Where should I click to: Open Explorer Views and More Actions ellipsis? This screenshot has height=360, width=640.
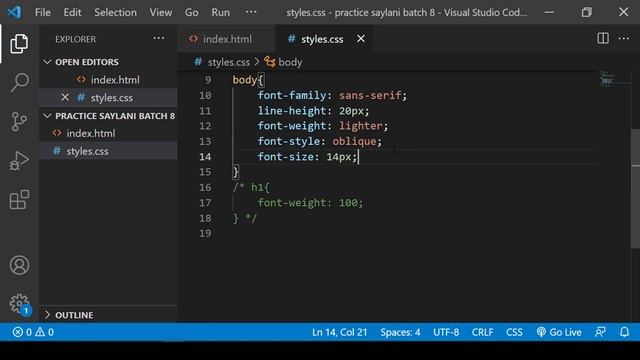[158, 38]
